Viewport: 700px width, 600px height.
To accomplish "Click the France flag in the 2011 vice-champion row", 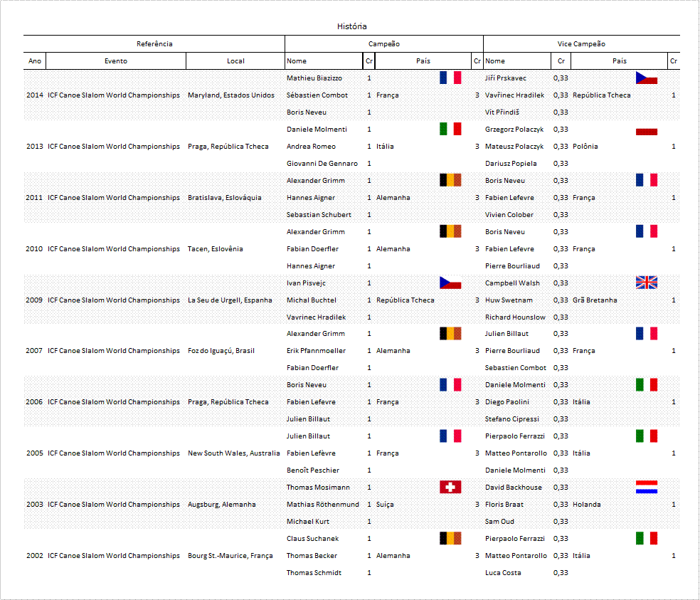I will (647, 180).
